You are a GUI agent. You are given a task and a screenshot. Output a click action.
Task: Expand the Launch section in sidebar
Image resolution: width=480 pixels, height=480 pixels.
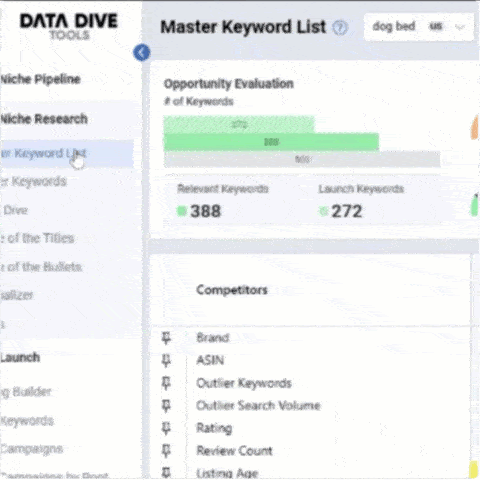20,358
